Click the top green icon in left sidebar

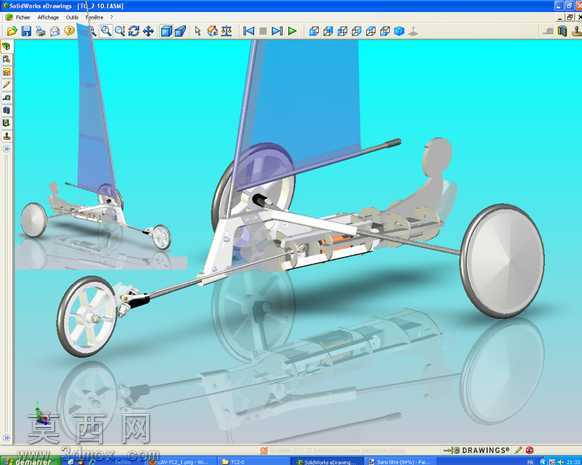[x=6, y=46]
